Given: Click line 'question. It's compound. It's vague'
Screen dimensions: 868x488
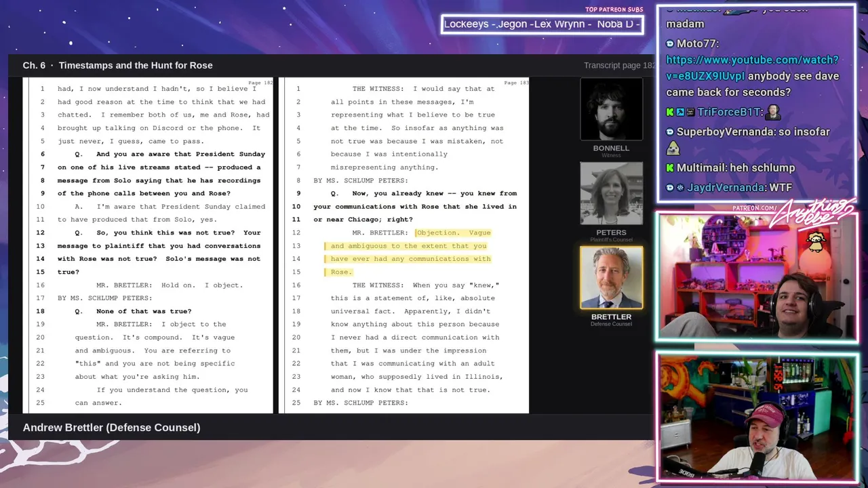Looking at the screenshot, I should click(155, 338).
